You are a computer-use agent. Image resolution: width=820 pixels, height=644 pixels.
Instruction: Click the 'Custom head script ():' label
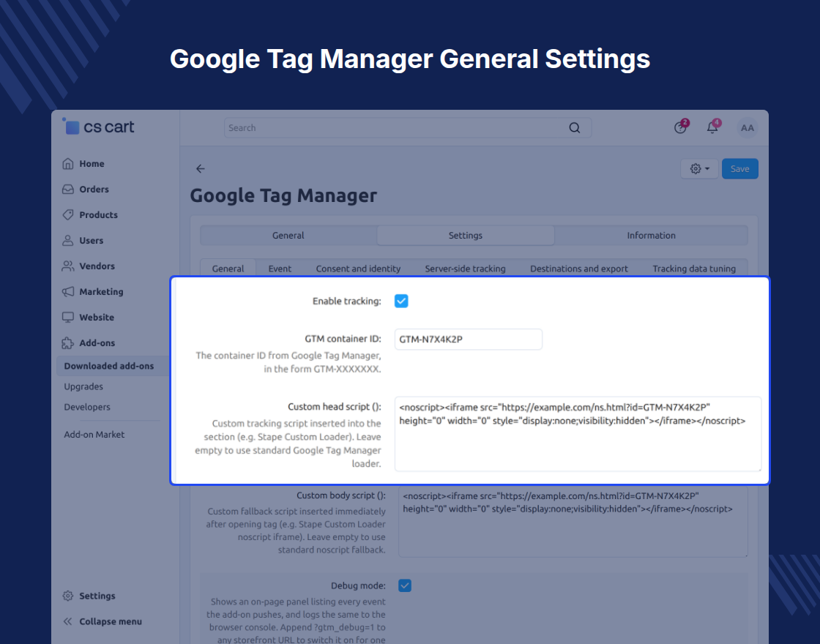[335, 407]
